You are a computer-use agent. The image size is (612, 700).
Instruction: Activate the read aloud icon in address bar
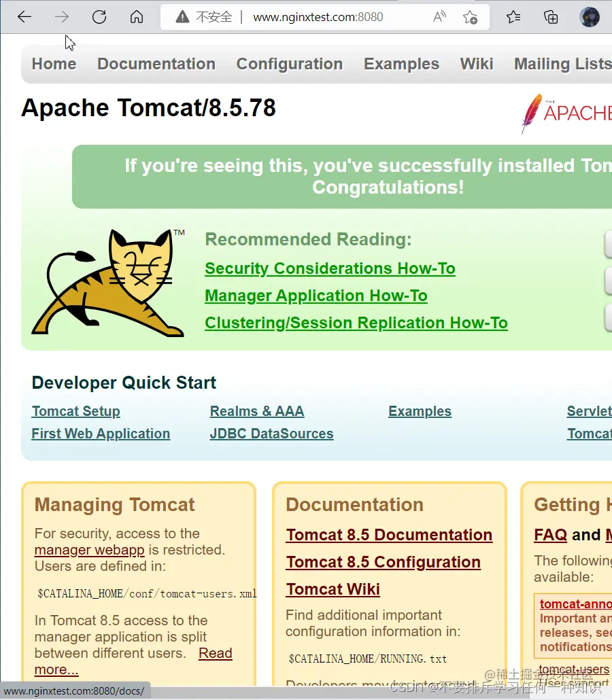coord(439,17)
